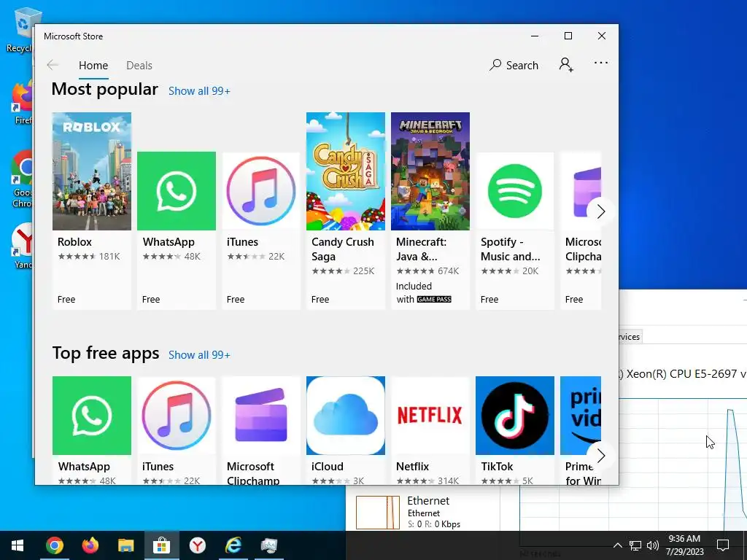The height and width of the screenshot is (560, 747).
Task: Launch Firefox from the taskbar
Action: pos(90,545)
